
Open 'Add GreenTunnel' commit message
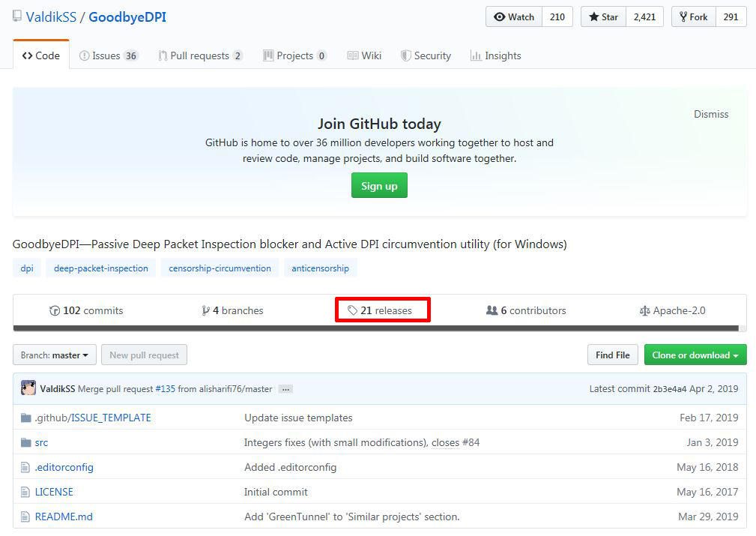tap(352, 517)
